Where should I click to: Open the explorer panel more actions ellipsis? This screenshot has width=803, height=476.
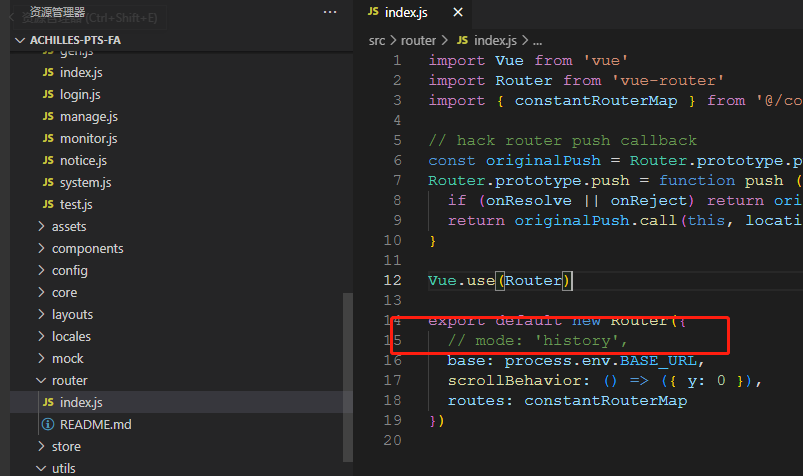330,12
